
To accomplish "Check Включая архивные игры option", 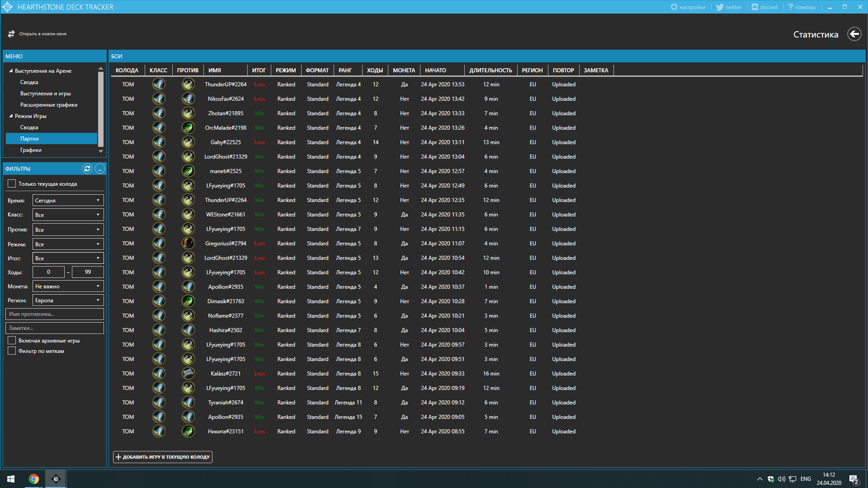I will pyautogui.click(x=12, y=340).
